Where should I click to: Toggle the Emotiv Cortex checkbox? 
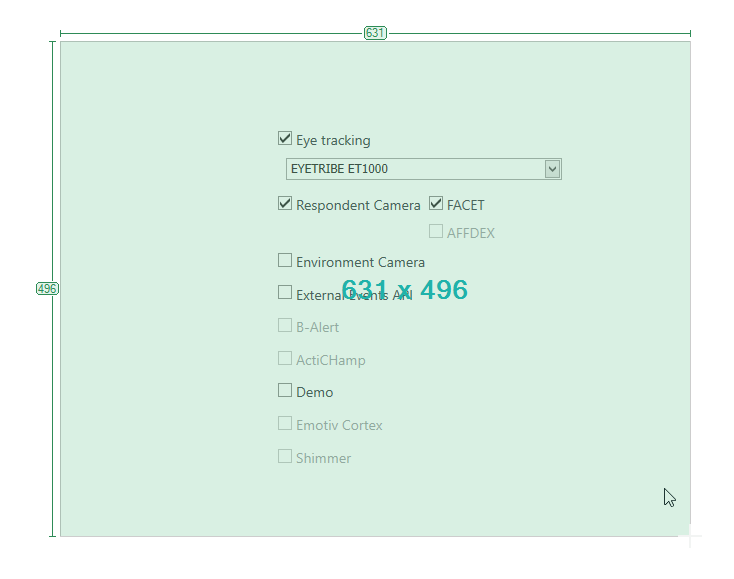(x=285, y=423)
